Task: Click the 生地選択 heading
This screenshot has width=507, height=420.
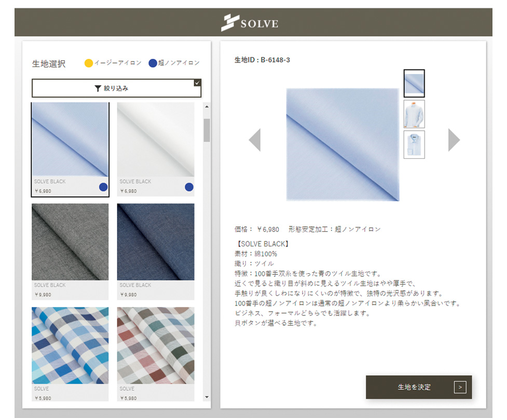Action: click(49, 64)
